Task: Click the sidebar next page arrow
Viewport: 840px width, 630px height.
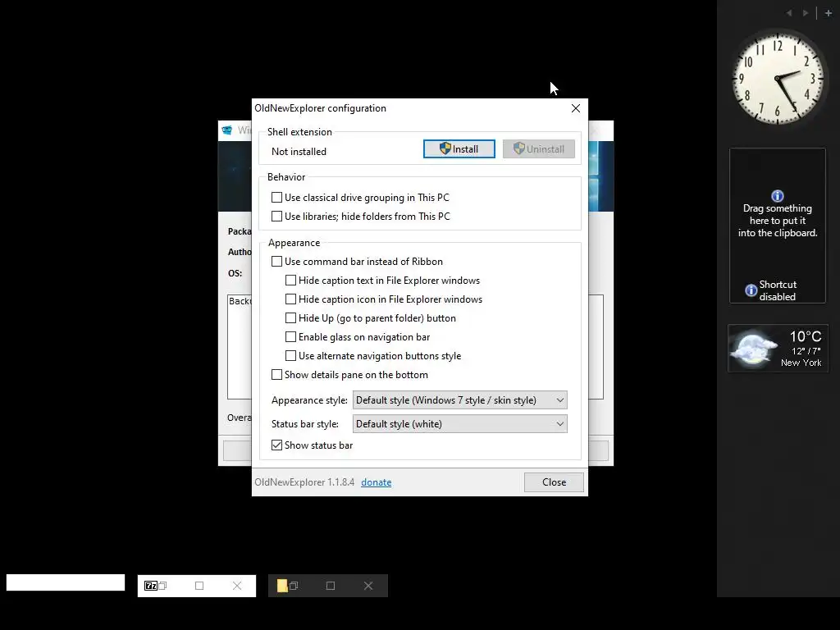Action: (x=806, y=13)
